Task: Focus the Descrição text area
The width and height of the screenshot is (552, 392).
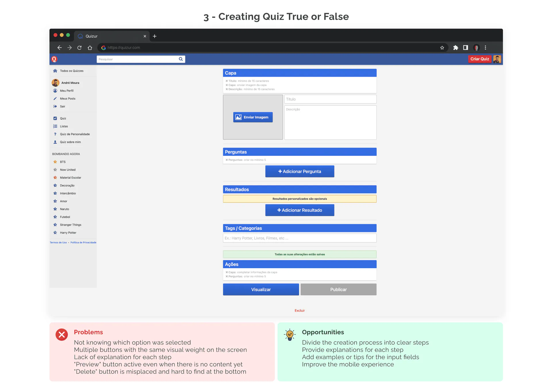Action: click(x=331, y=123)
